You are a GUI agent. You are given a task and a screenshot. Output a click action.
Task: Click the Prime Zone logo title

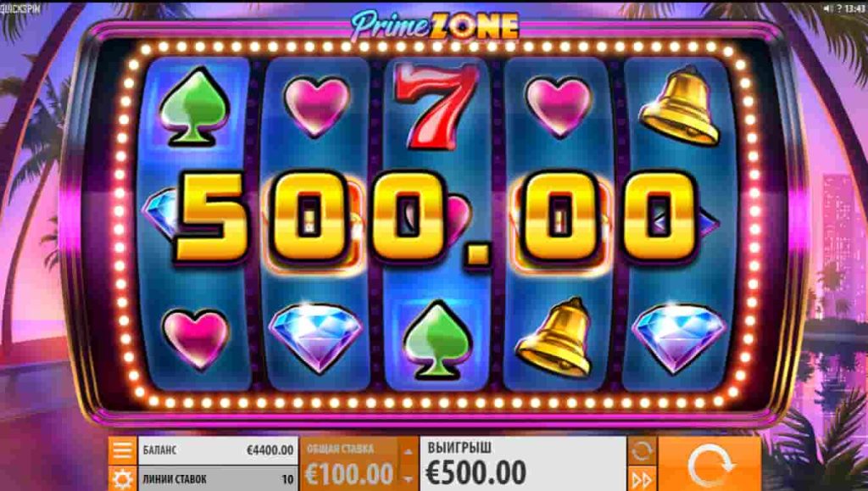[x=436, y=25]
